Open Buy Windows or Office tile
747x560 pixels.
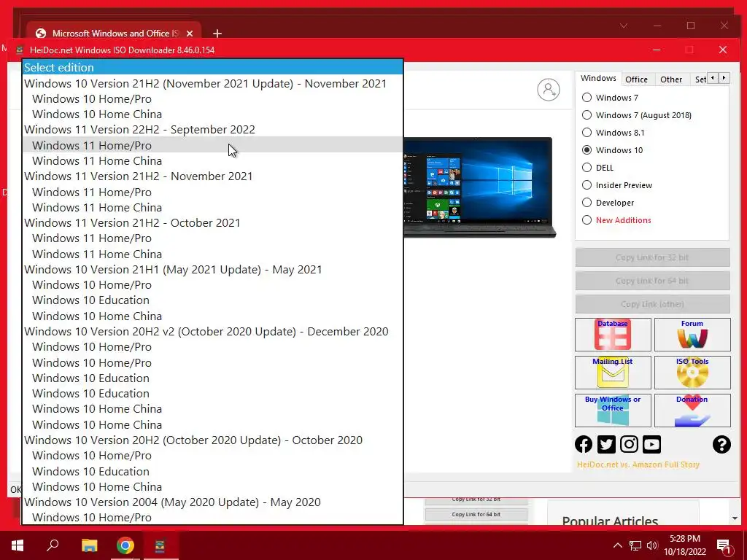pos(613,410)
